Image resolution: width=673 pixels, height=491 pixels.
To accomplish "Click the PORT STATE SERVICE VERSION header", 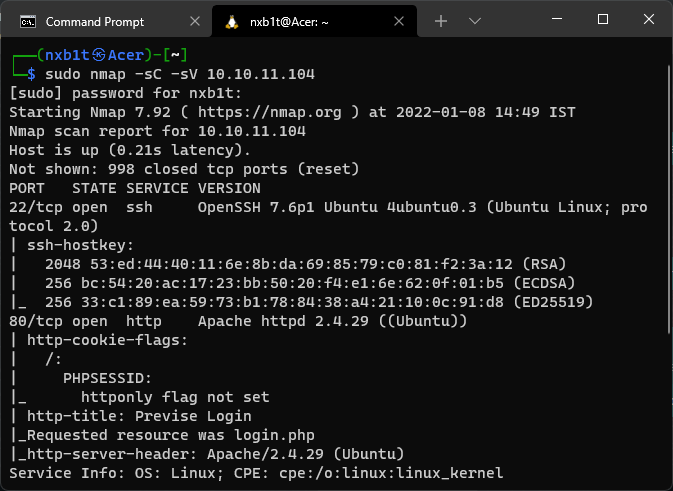I will [135, 188].
